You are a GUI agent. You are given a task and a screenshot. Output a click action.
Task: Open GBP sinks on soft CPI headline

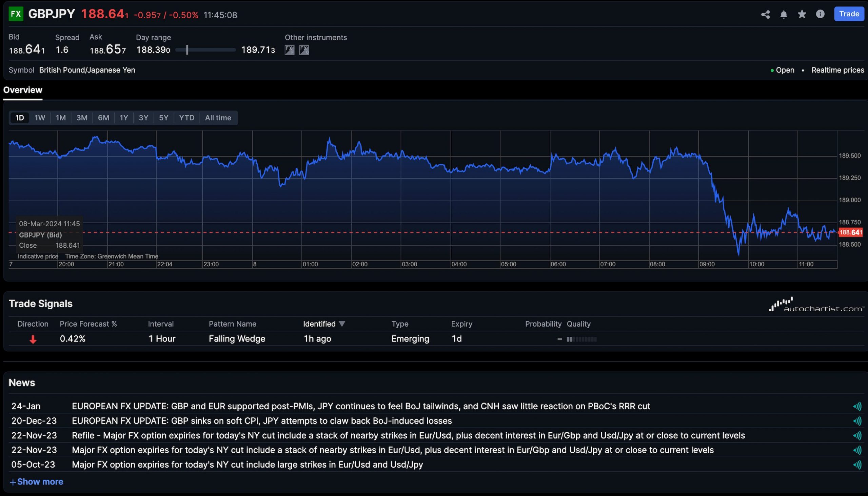tap(262, 421)
